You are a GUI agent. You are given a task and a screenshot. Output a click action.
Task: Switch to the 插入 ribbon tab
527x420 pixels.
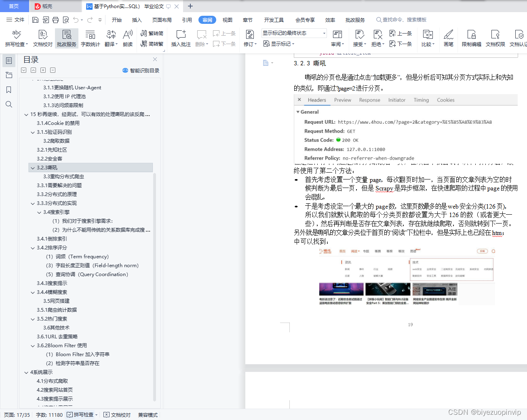(x=137, y=20)
